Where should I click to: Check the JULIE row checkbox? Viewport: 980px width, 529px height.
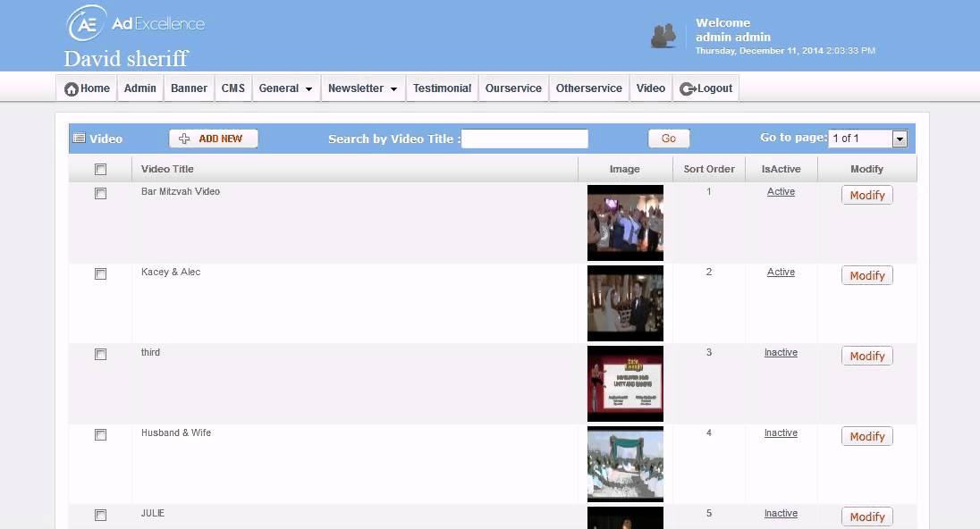point(101,516)
